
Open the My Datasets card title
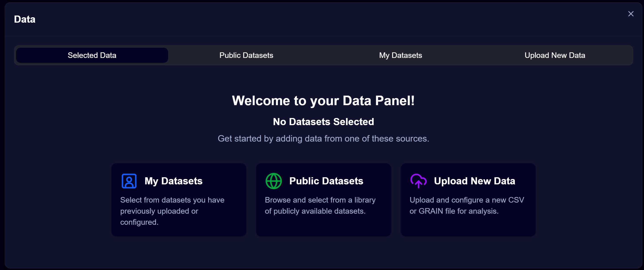[x=173, y=181]
